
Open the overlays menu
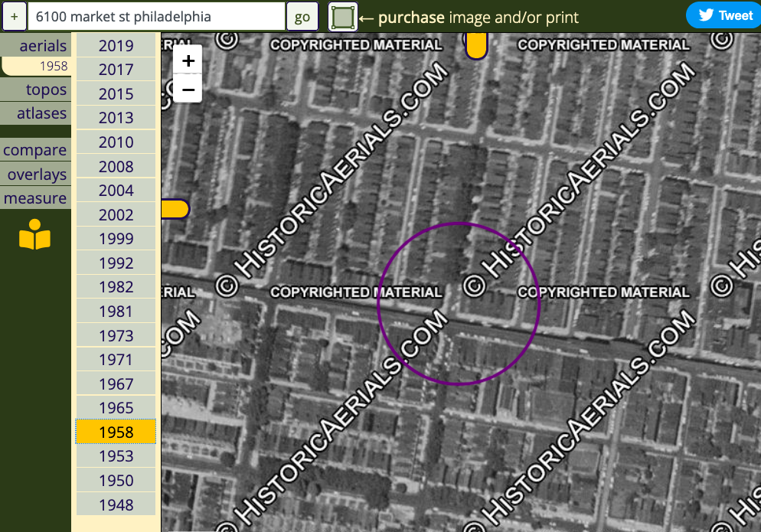[x=37, y=175]
